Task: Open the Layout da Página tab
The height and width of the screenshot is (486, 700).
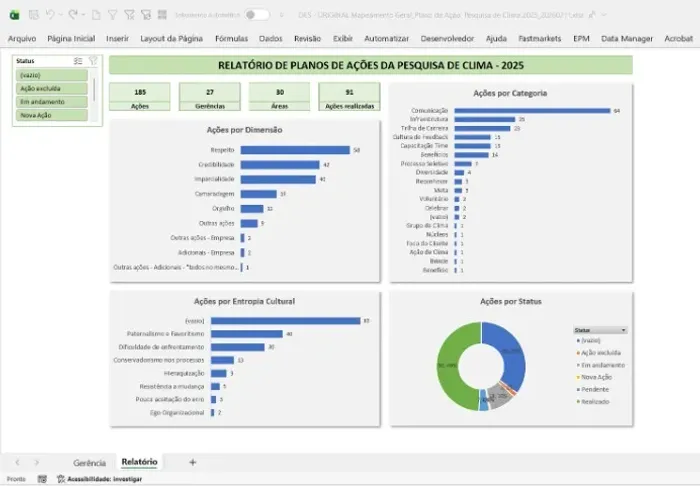Action: pos(171,38)
